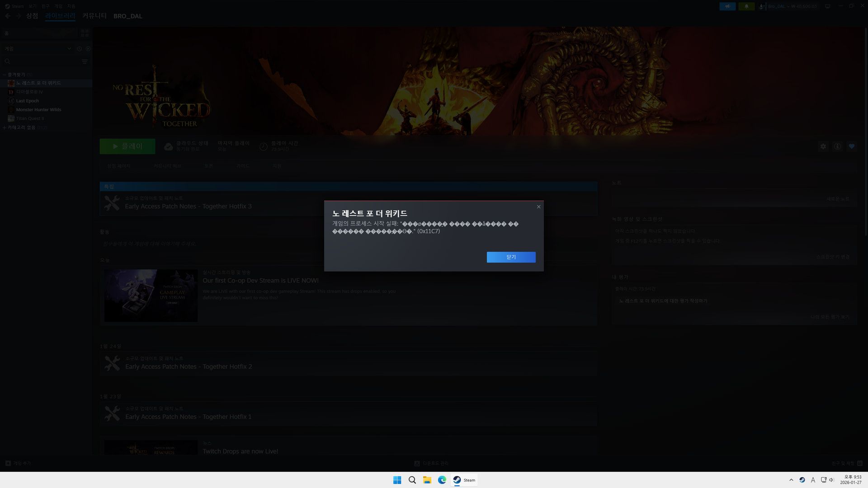Click the library search magnifier icon
The image size is (868, 488).
pyautogui.click(x=7, y=61)
